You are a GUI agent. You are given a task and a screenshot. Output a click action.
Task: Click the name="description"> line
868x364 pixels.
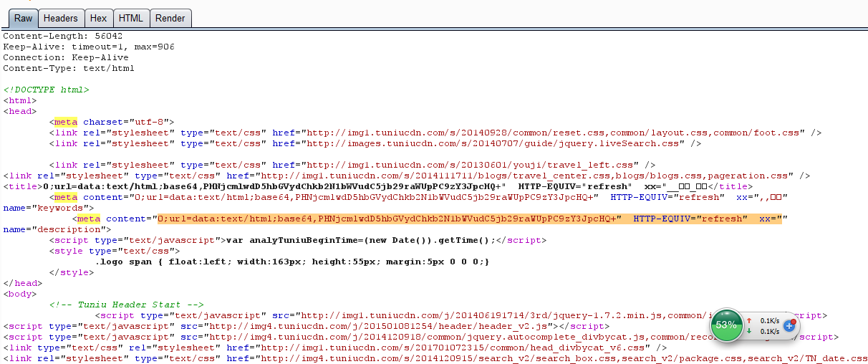click(57, 229)
